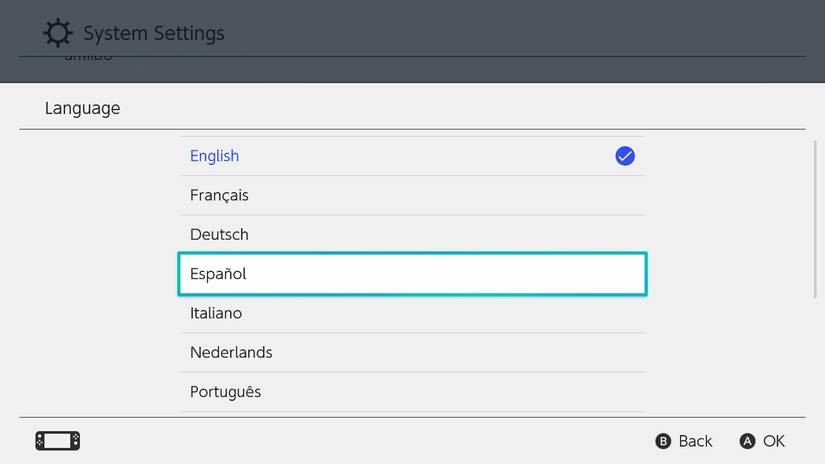
Task: Click the vertical scrollbar on the right
Action: [x=816, y=218]
